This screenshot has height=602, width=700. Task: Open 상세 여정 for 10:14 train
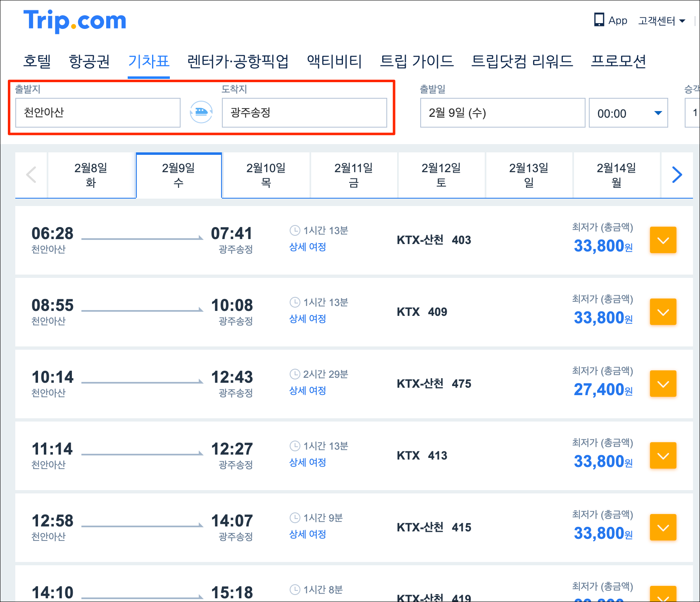tap(307, 391)
